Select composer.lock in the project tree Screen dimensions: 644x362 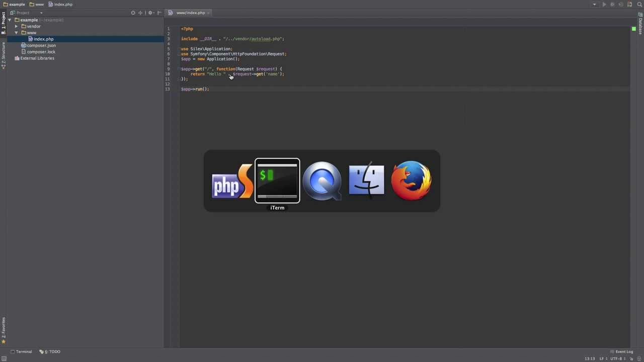coord(41,52)
